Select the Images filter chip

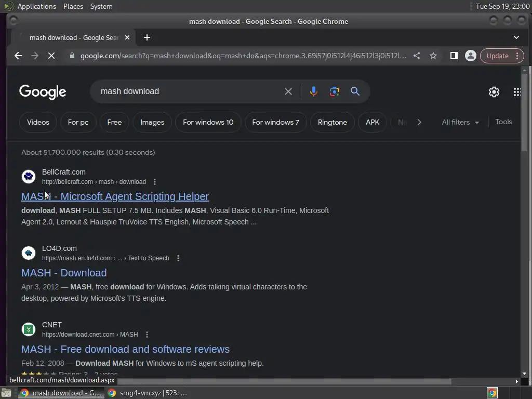click(x=152, y=122)
